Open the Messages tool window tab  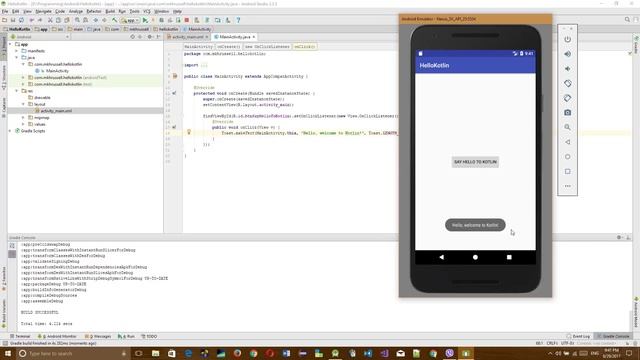click(98, 336)
